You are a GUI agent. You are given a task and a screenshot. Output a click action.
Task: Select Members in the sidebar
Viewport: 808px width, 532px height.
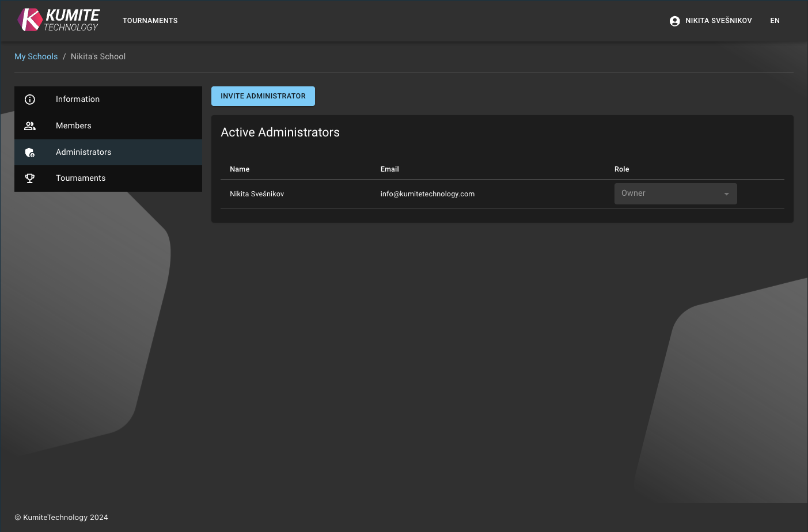coord(73,126)
